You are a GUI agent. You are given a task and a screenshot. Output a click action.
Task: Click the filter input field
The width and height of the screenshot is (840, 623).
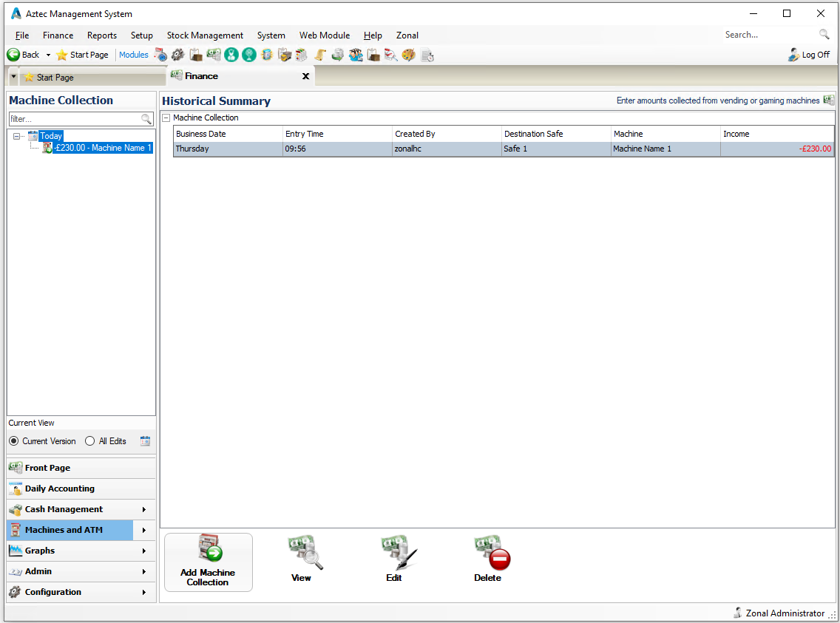click(x=74, y=119)
